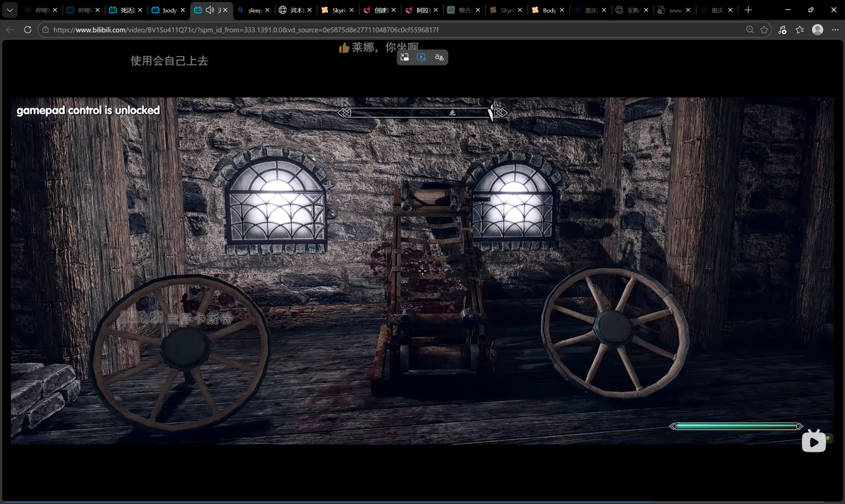Close the 阿拉 tab
The width and height of the screenshot is (845, 504).
tap(436, 10)
